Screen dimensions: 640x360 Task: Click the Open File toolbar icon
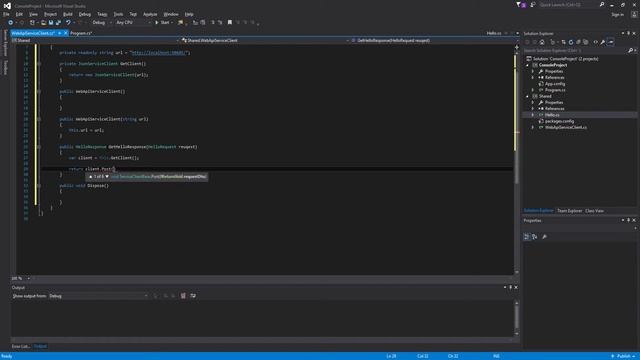43,22
